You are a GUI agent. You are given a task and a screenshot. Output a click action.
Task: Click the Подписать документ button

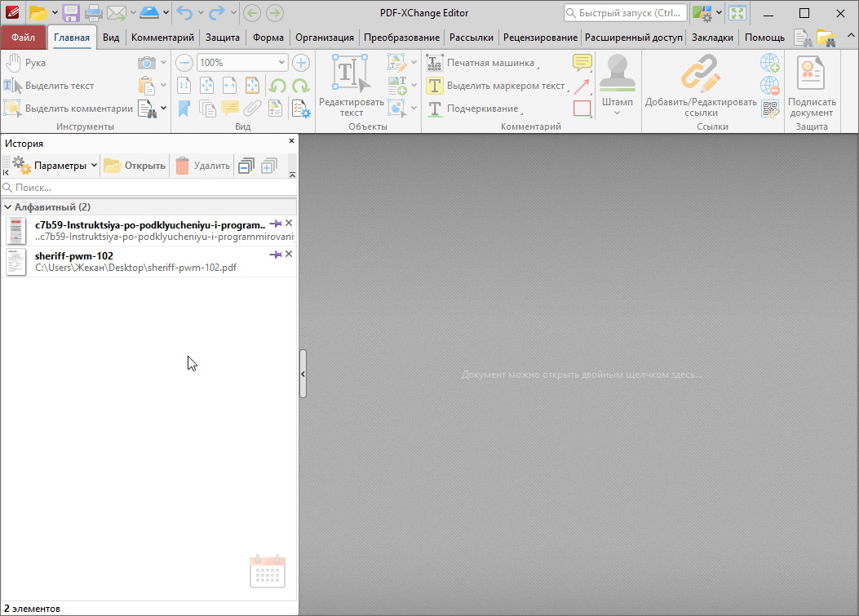pyautogui.click(x=812, y=86)
